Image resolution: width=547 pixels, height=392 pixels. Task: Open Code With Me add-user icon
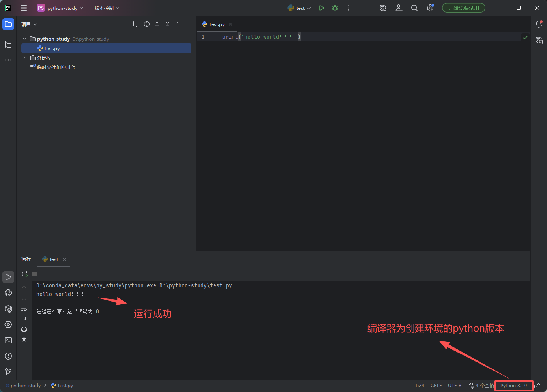pos(399,8)
